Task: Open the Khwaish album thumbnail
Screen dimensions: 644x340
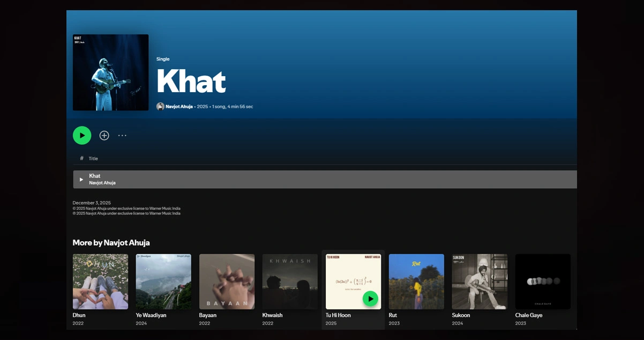Action: tap(290, 282)
